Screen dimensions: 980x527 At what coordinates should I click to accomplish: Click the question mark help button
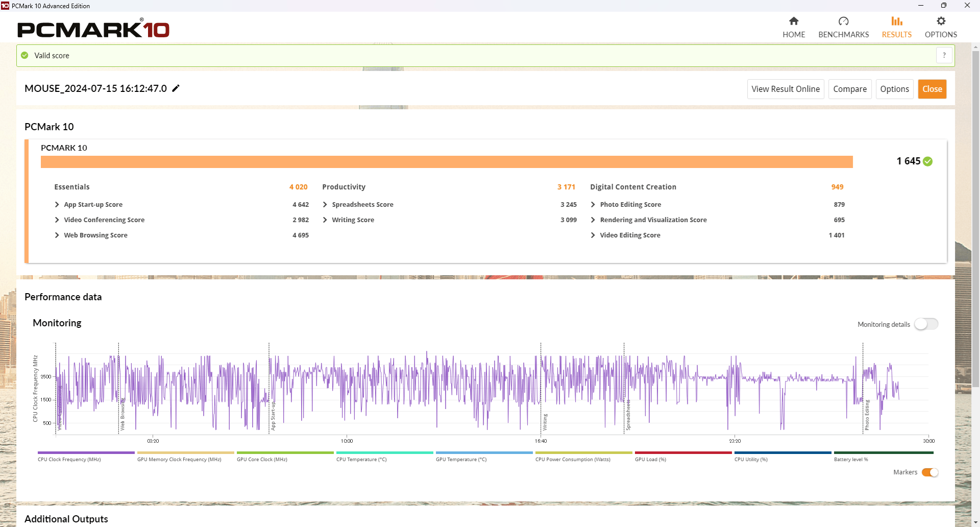point(944,55)
